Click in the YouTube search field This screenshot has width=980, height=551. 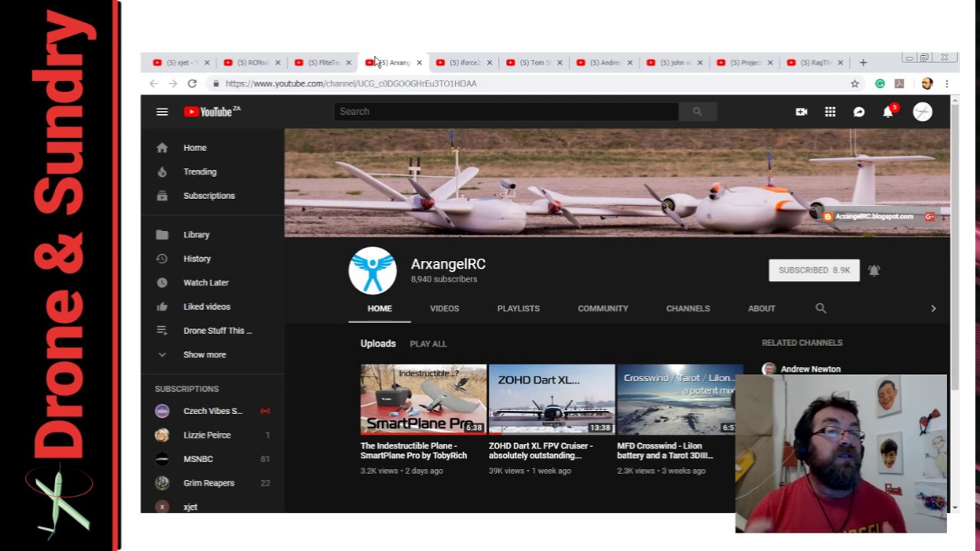(506, 112)
